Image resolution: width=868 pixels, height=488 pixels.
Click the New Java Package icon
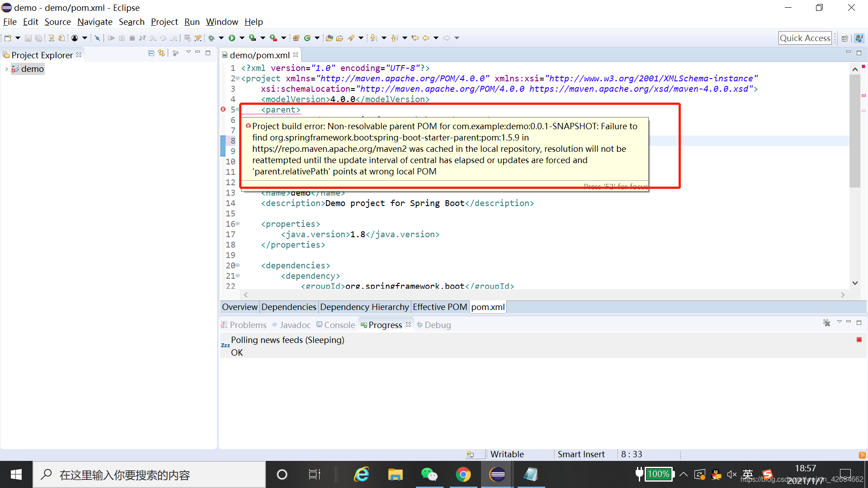click(296, 38)
